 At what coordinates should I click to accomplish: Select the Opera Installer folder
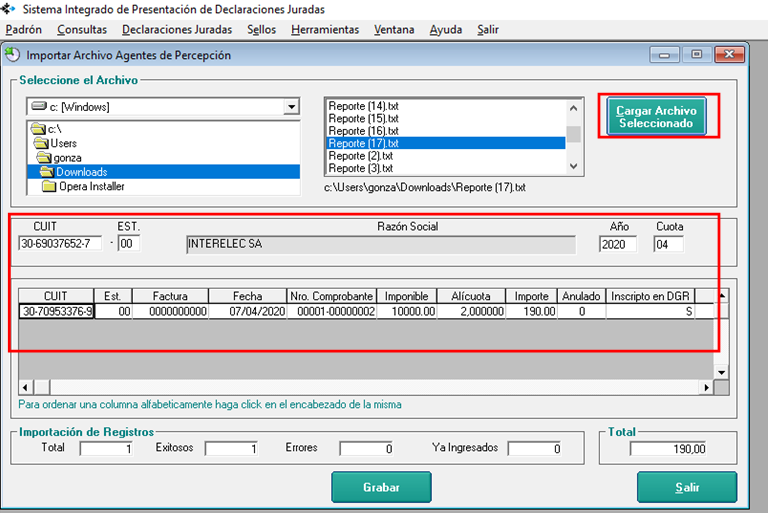(x=91, y=186)
